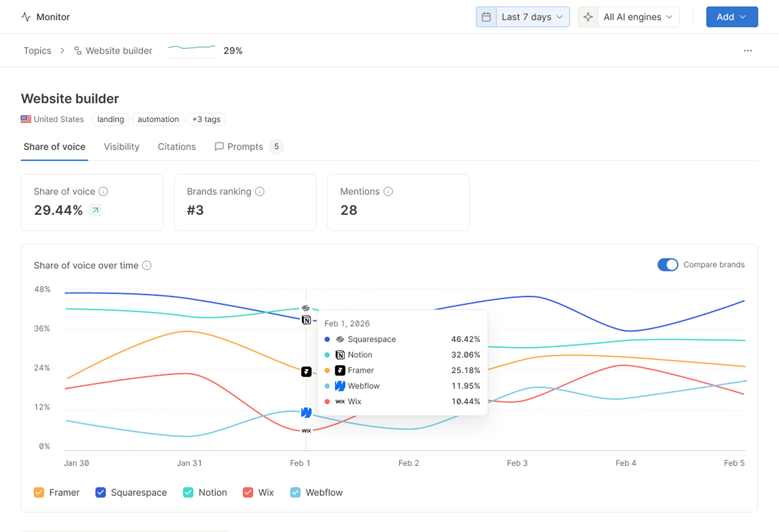
Task: Click the sparkle AI engines icon
Action: [588, 17]
